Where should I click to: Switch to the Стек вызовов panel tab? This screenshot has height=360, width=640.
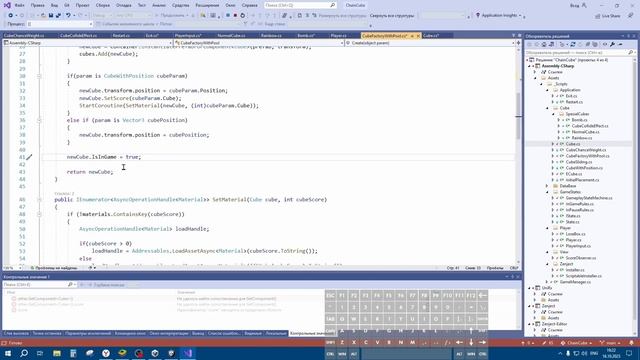point(16,333)
